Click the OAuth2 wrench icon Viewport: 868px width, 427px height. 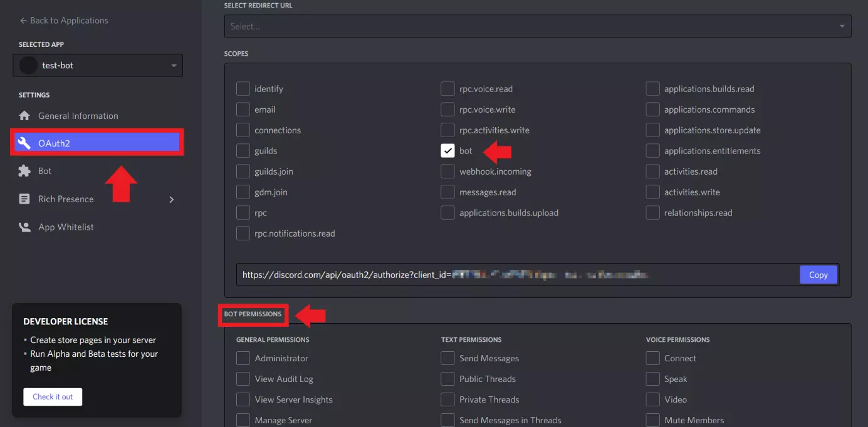[x=24, y=143]
